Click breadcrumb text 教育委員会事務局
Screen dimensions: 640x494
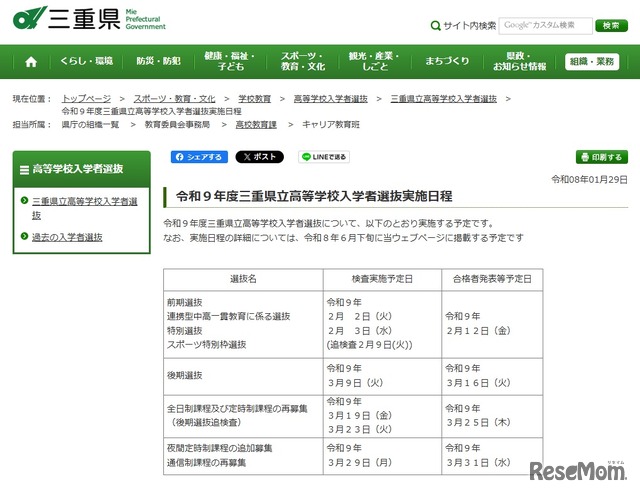177,125
